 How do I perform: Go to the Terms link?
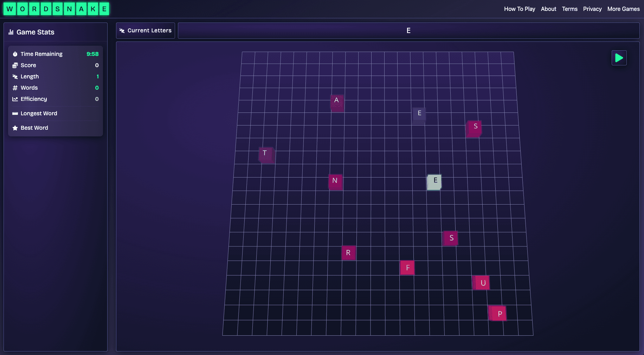(569, 9)
